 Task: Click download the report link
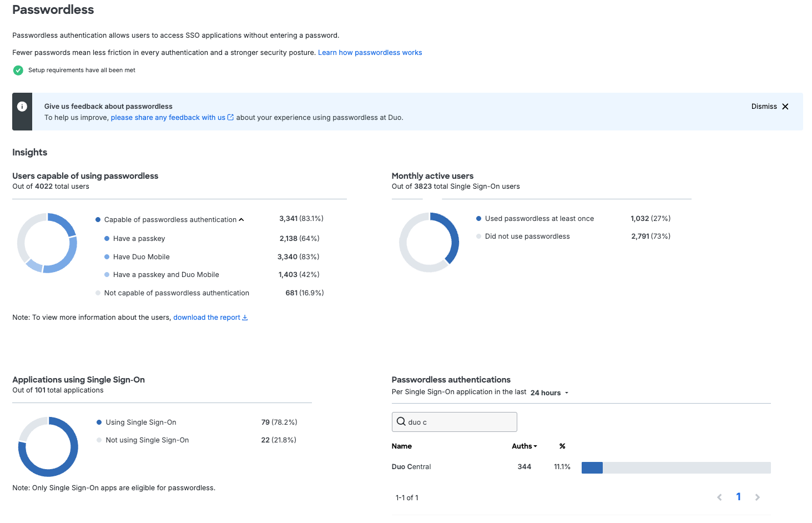pyautogui.click(x=206, y=318)
